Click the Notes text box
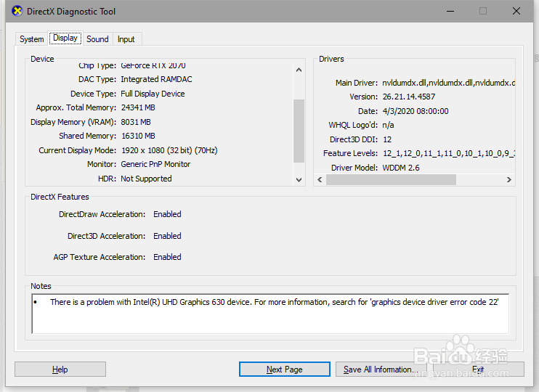This screenshot has height=392, width=539. 270,314
